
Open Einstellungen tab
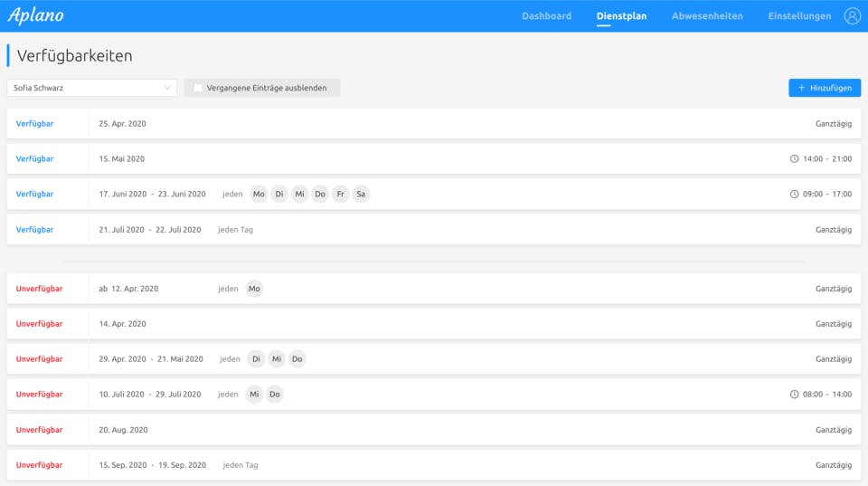pyautogui.click(x=799, y=16)
